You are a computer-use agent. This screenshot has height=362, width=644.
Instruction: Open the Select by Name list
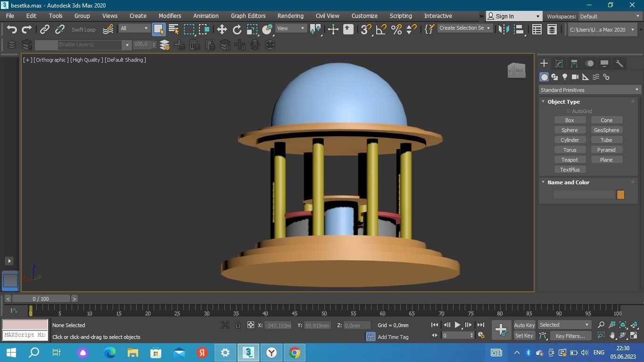pos(173,29)
